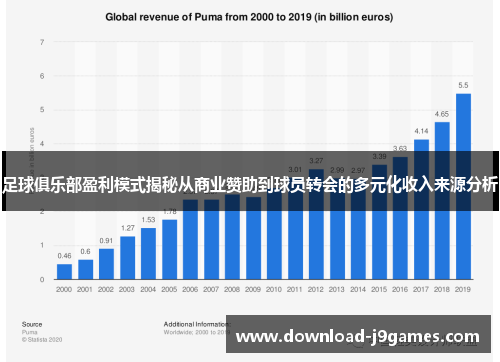Click the 2004 x-axis year label
This screenshot has width=500, height=362.
click(x=148, y=289)
